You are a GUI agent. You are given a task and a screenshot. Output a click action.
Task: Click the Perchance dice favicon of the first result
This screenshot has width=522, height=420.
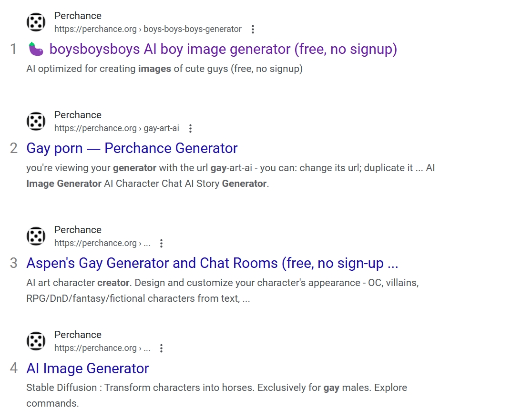(36, 22)
